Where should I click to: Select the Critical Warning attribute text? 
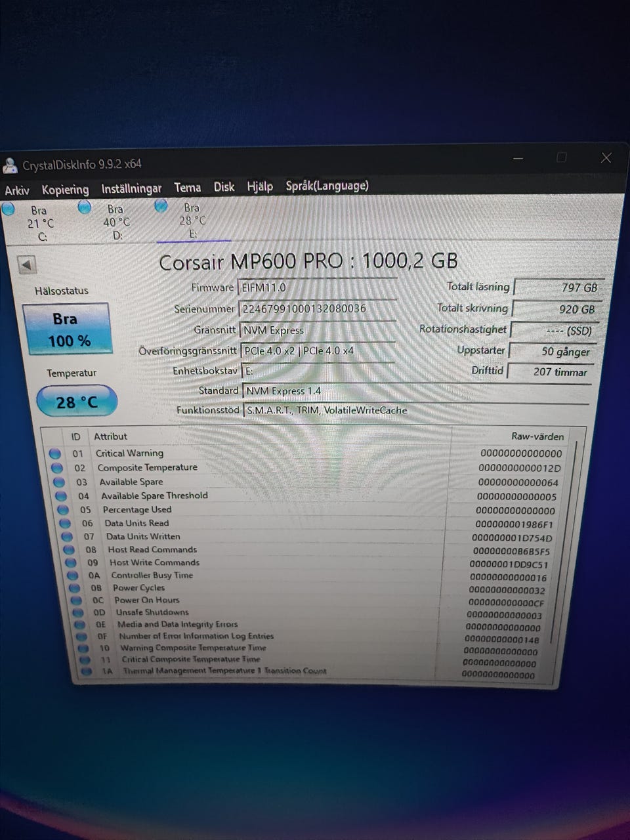pos(129,453)
